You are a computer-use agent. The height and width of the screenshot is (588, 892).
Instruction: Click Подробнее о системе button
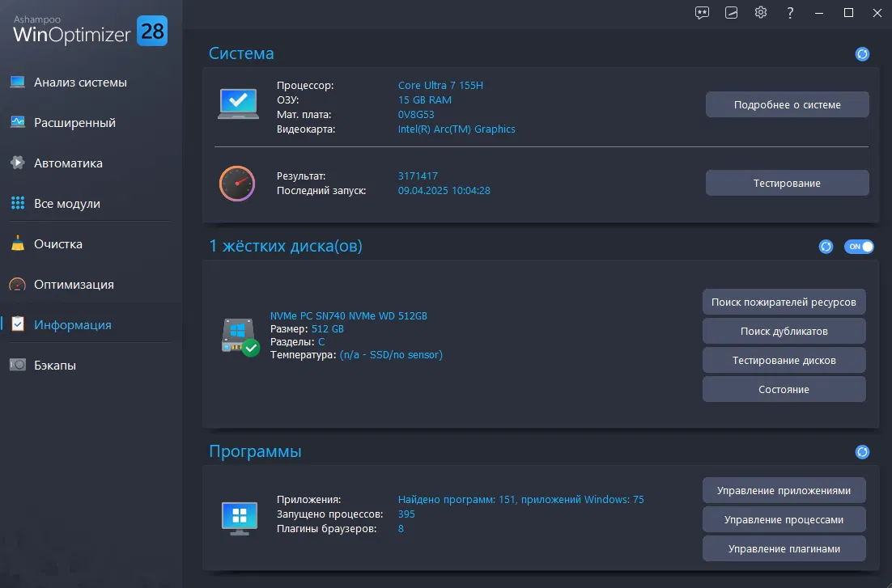pos(788,104)
